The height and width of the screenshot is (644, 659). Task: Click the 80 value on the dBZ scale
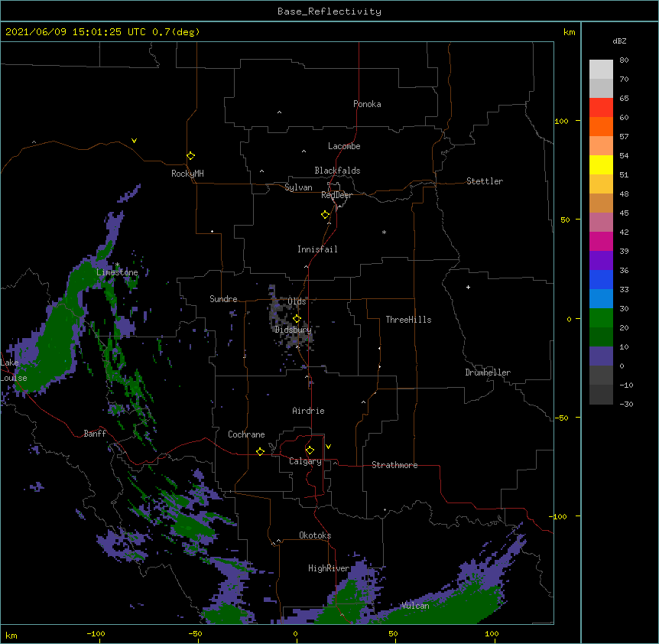pyautogui.click(x=624, y=60)
